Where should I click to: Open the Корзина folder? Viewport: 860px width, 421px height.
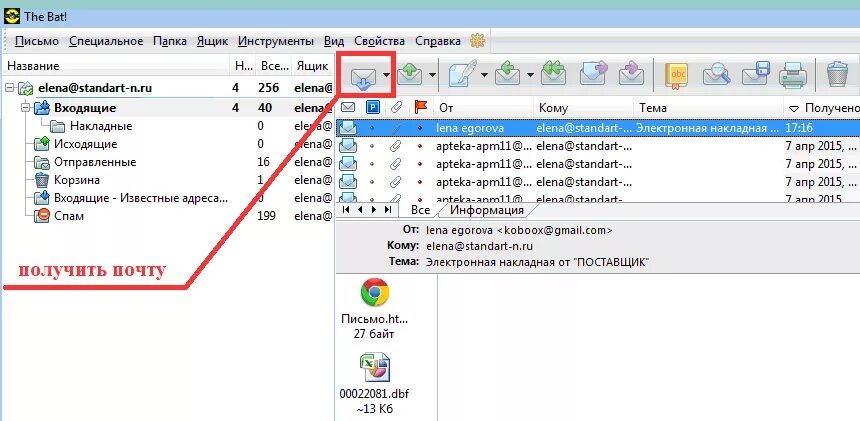coord(76,180)
